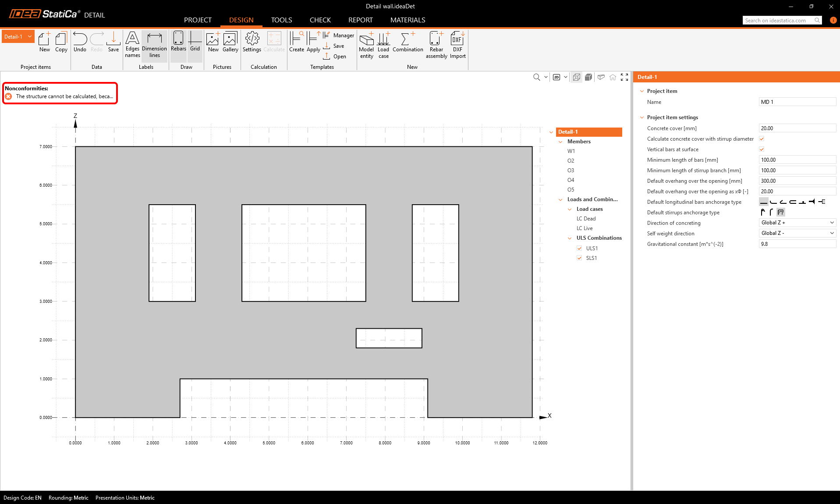The height and width of the screenshot is (504, 840).
Task: Select the first longitudinal bars anchorage type
Action: click(764, 202)
